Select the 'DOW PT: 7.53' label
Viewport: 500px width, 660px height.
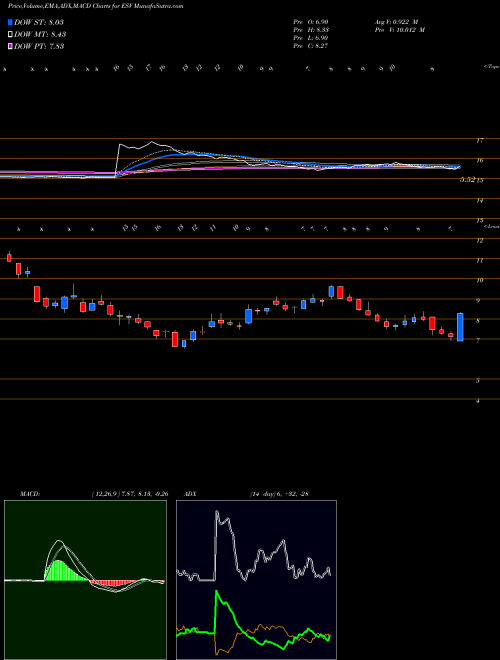pos(39,46)
